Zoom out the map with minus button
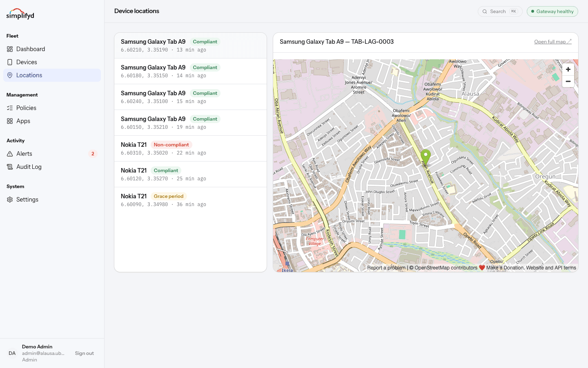The image size is (588, 368). [x=568, y=81]
